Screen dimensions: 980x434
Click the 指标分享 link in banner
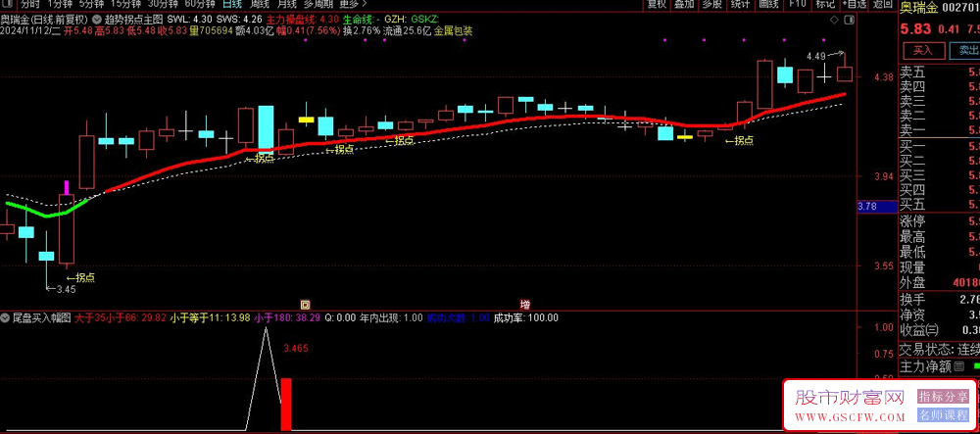click(x=943, y=396)
